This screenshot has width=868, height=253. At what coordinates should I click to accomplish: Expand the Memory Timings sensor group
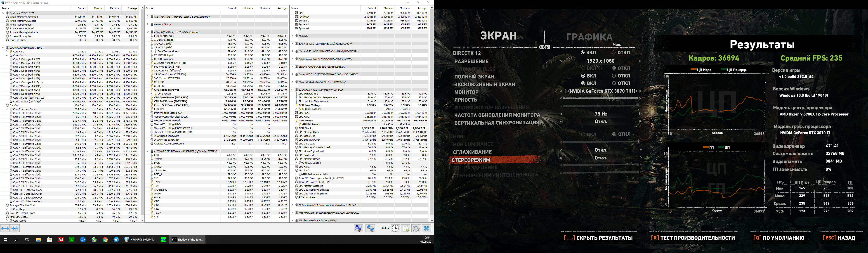[148, 24]
